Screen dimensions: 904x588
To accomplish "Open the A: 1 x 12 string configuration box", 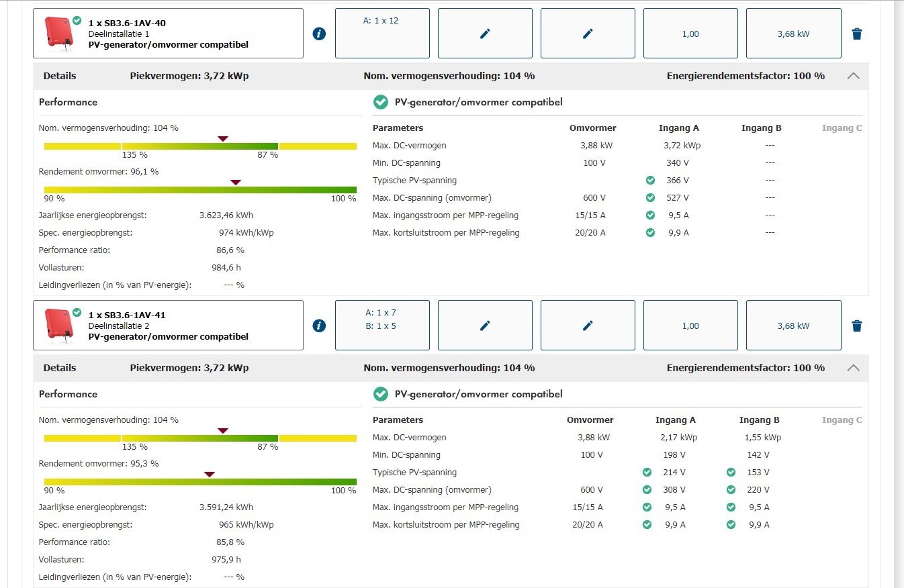I will point(382,34).
